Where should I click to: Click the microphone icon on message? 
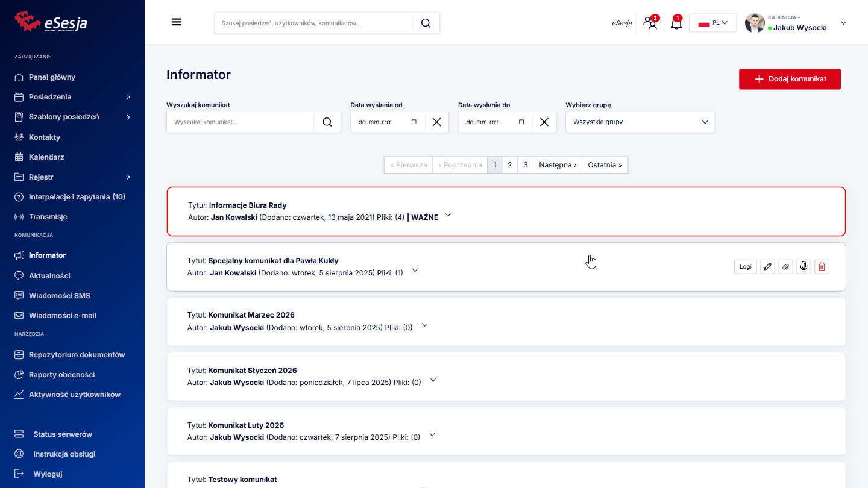pos(804,266)
